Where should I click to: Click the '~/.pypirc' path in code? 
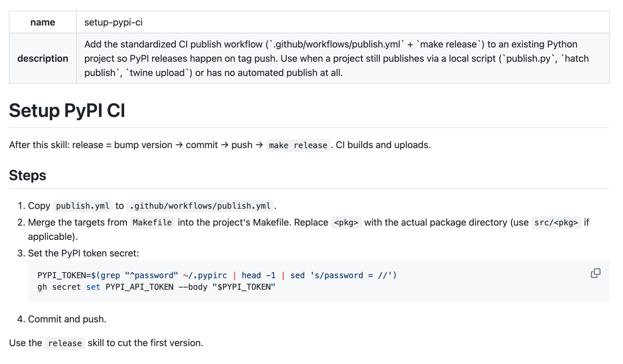click(205, 276)
